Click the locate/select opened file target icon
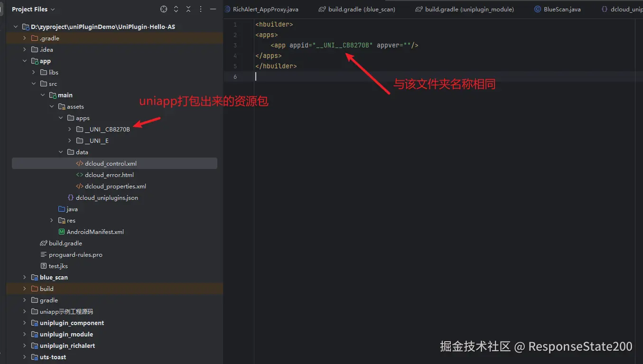The width and height of the screenshot is (643, 364). [164, 9]
